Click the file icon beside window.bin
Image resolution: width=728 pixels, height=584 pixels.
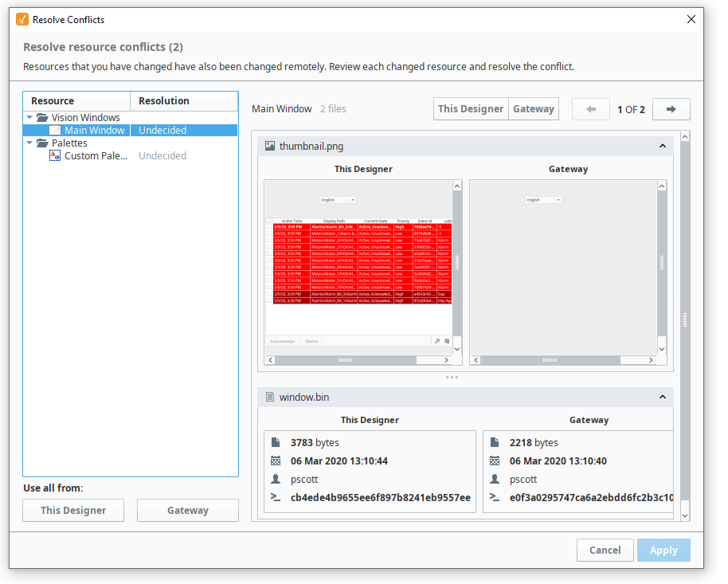(270, 397)
